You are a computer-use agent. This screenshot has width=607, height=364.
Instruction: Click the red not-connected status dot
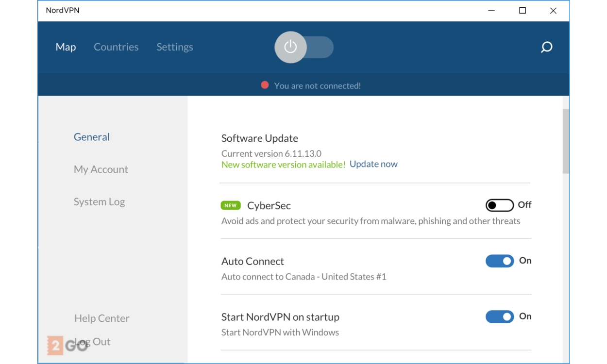coord(265,85)
